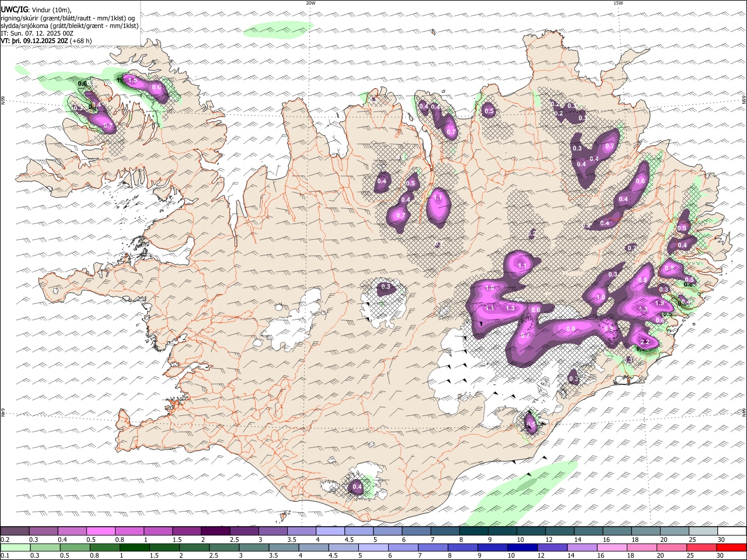Click the '1.6' precipitation value on the map
This screenshot has width=747, height=560.
(490, 288)
